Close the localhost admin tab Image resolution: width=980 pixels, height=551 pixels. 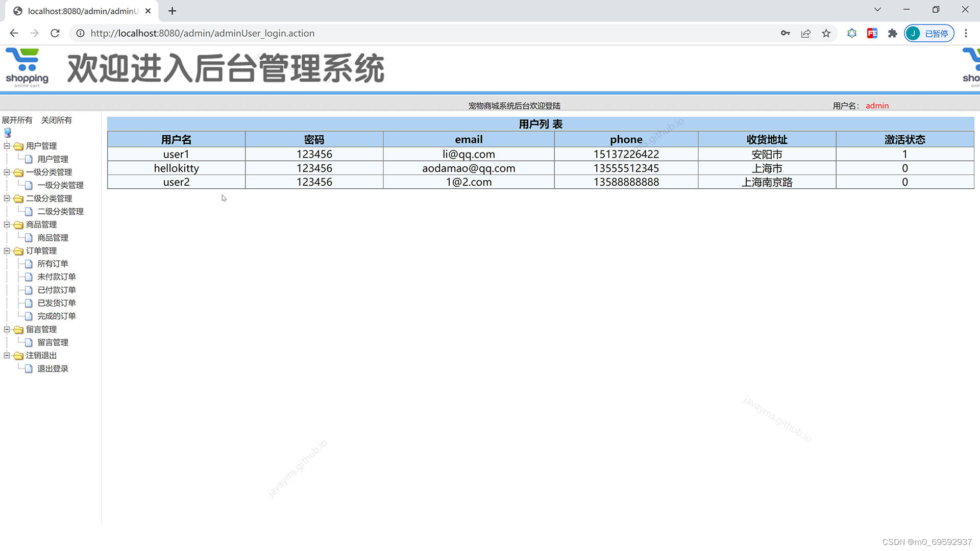pyautogui.click(x=148, y=11)
